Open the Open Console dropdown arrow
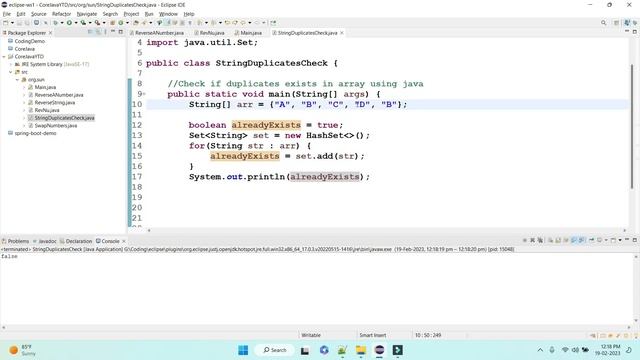This screenshot has width=640, height=360. [620, 240]
